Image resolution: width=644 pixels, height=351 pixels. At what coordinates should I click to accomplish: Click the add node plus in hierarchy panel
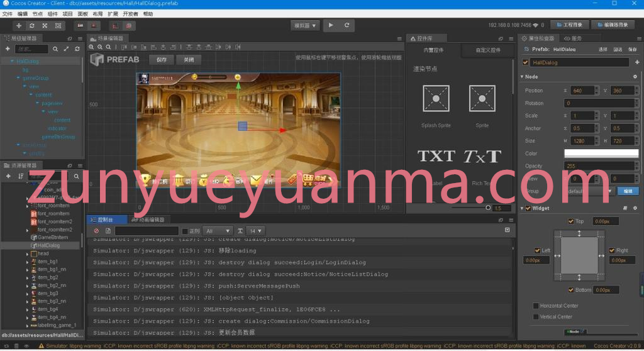coord(8,49)
